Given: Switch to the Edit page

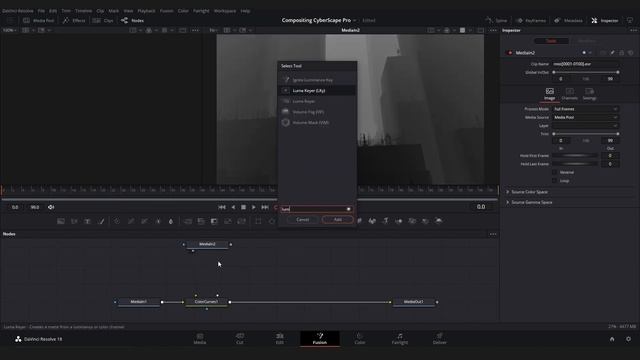Looking at the screenshot, I should [280, 339].
